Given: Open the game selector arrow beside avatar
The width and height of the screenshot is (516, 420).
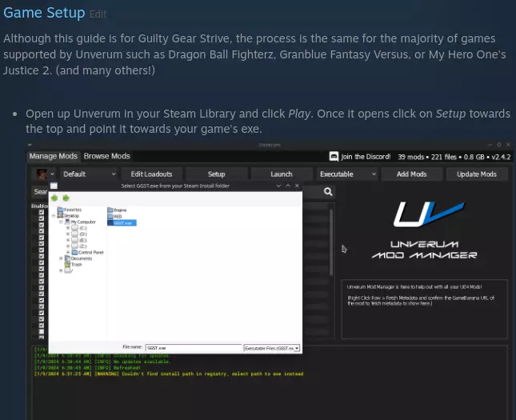Looking at the screenshot, I should click(x=52, y=174).
